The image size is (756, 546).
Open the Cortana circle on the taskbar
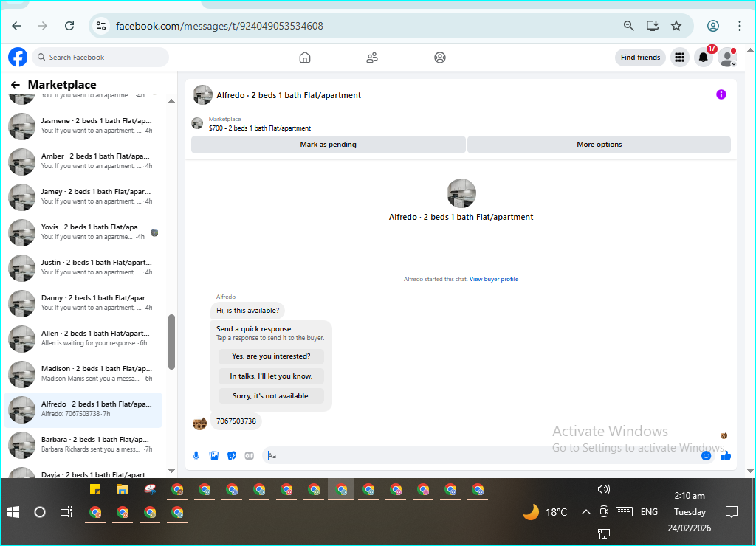tap(40, 512)
